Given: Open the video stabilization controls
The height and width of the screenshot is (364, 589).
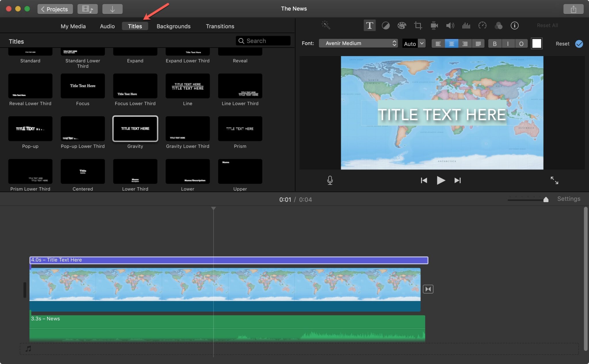Looking at the screenshot, I should [434, 25].
